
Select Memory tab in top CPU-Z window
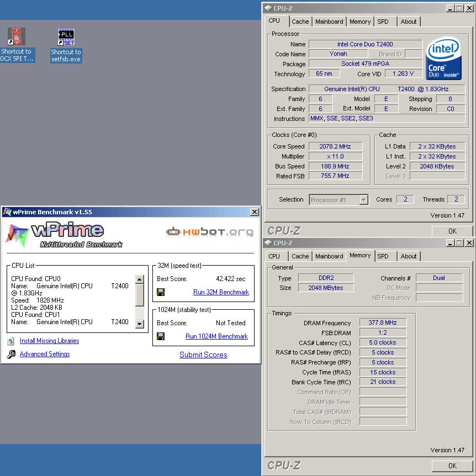(x=359, y=22)
